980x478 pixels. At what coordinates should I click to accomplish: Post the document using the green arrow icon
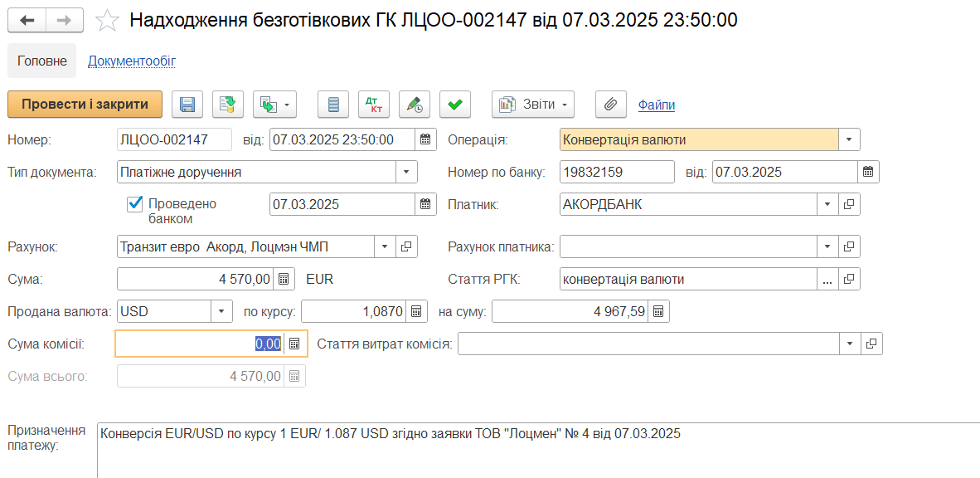(x=227, y=105)
